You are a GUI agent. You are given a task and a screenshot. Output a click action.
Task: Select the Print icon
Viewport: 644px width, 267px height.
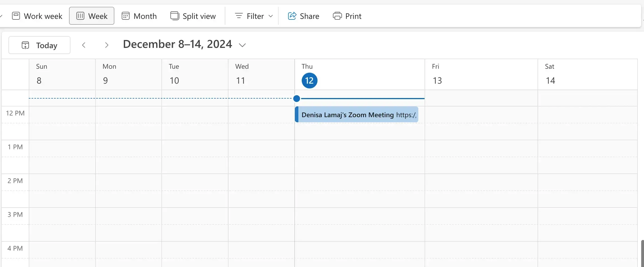pyautogui.click(x=337, y=16)
